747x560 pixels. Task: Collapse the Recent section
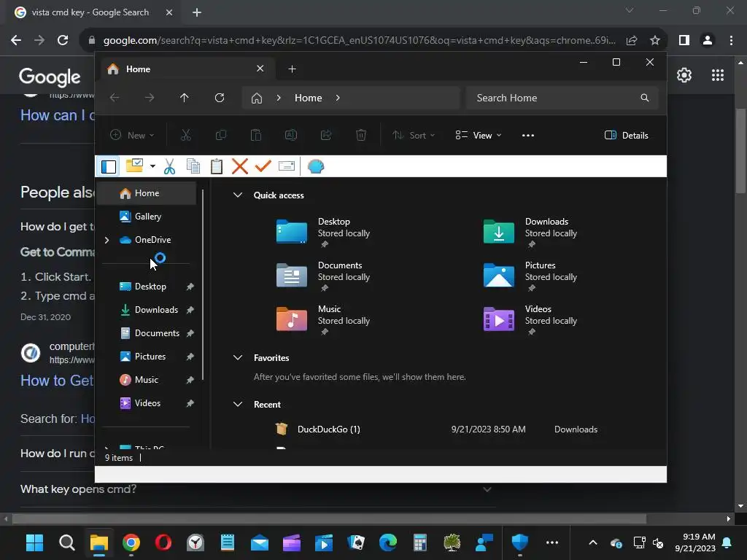pyautogui.click(x=238, y=404)
